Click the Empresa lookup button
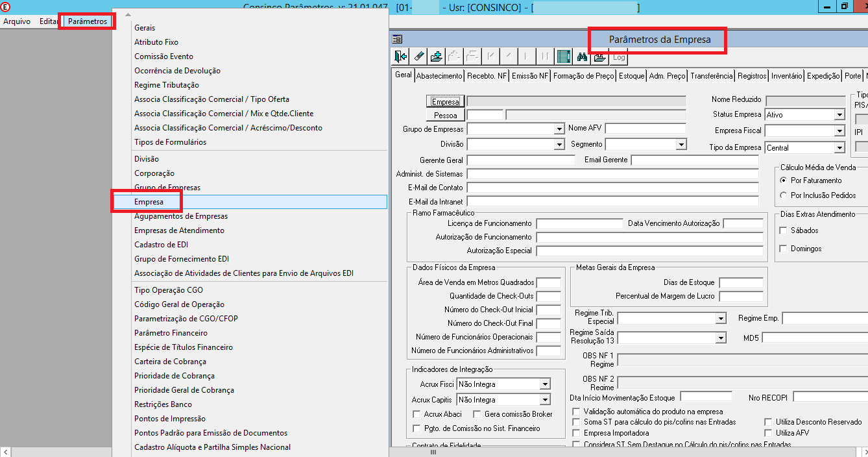Image resolution: width=868 pixels, height=457 pixels. (x=445, y=101)
